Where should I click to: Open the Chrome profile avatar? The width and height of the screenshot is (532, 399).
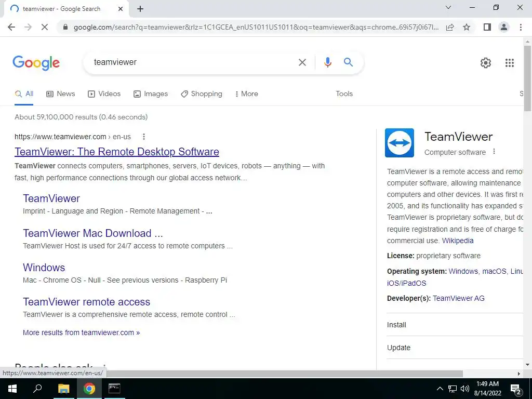click(504, 27)
